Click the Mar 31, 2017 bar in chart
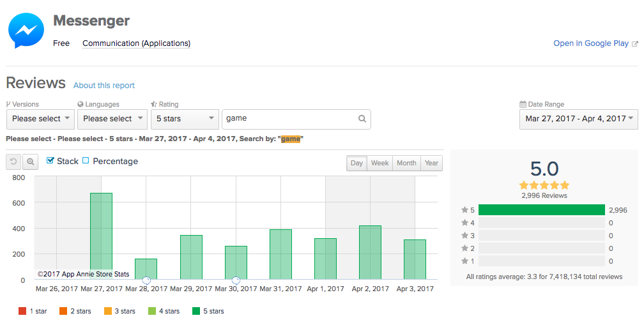Image resolution: width=644 pixels, height=318 pixels. click(x=280, y=255)
